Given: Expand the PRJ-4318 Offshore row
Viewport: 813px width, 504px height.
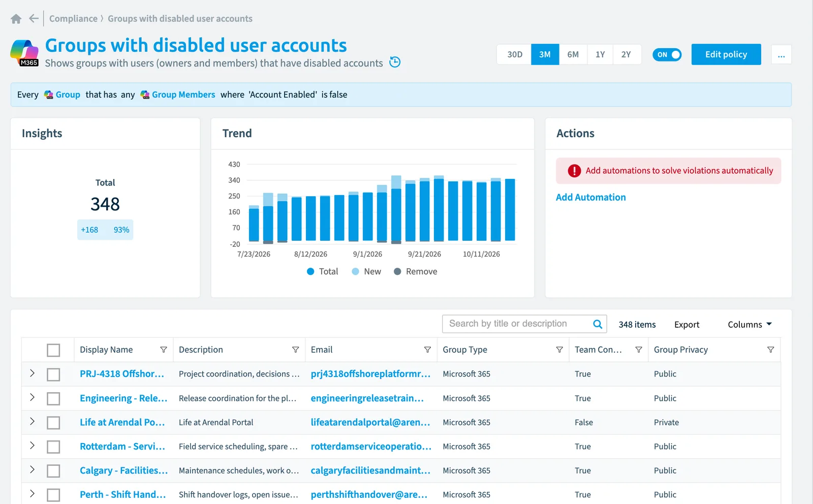Looking at the screenshot, I should tap(32, 373).
